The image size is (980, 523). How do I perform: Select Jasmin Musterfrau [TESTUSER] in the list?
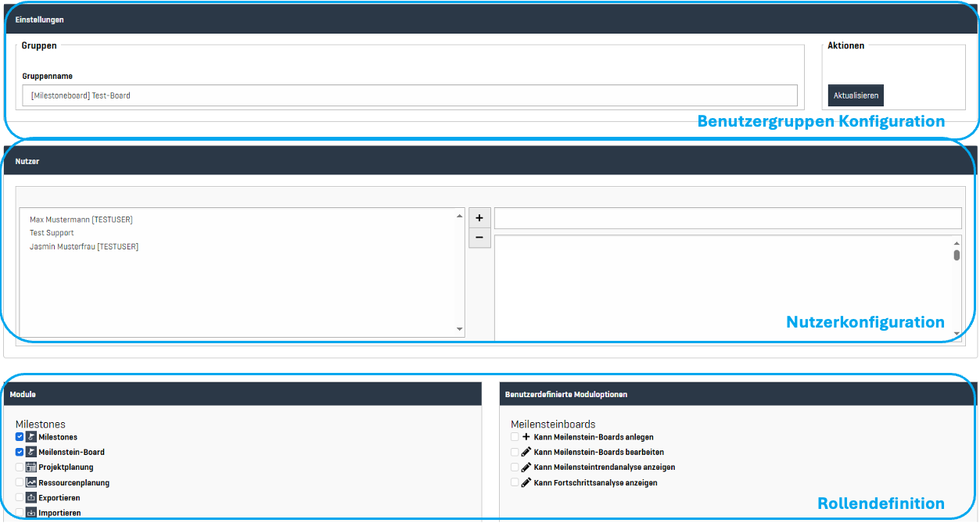click(84, 246)
